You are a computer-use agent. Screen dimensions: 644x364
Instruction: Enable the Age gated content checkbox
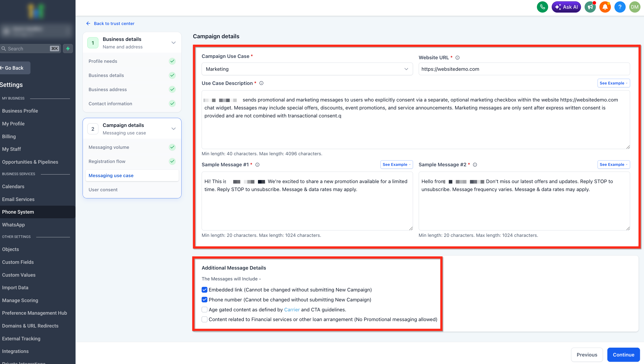point(204,309)
